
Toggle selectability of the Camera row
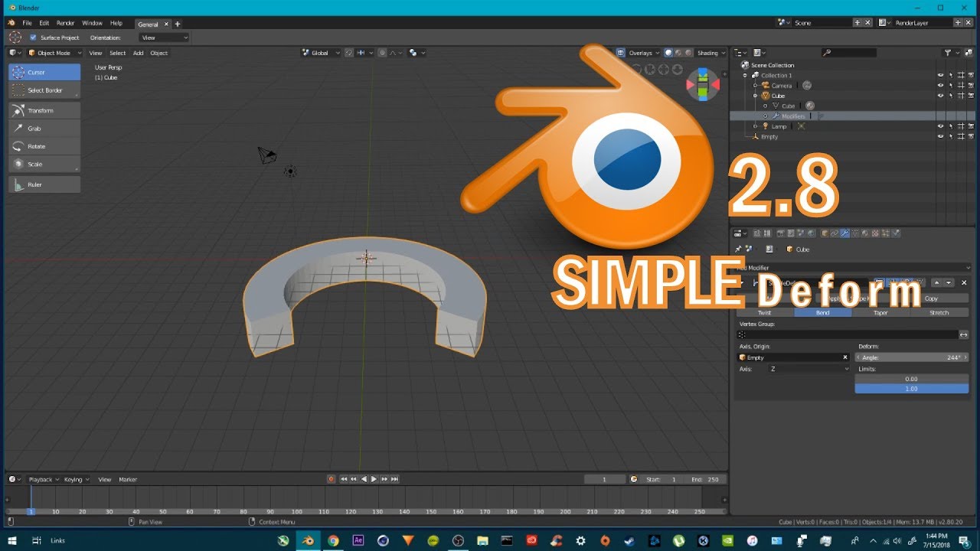pyautogui.click(x=951, y=86)
